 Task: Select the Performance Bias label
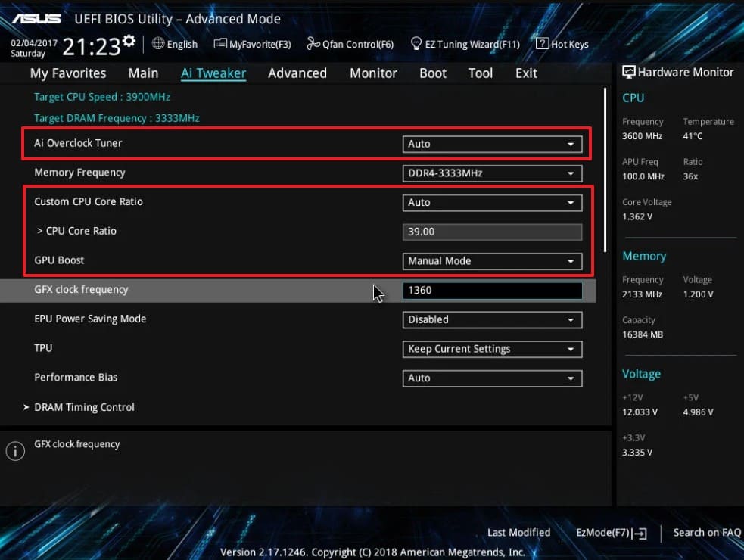(76, 378)
